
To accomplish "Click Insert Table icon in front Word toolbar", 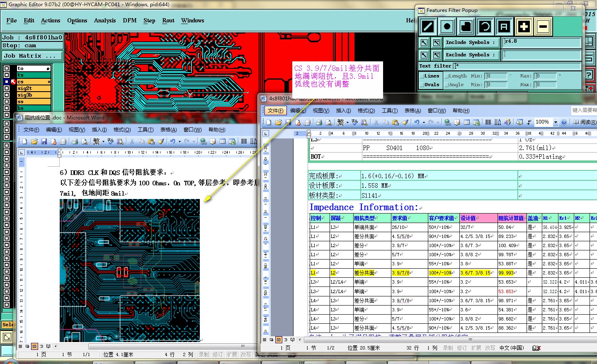I will (466, 122).
